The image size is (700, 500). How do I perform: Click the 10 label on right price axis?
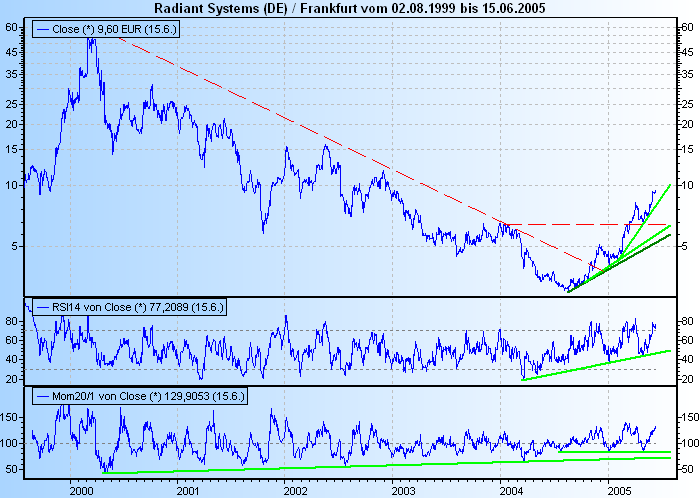pyautogui.click(x=688, y=185)
